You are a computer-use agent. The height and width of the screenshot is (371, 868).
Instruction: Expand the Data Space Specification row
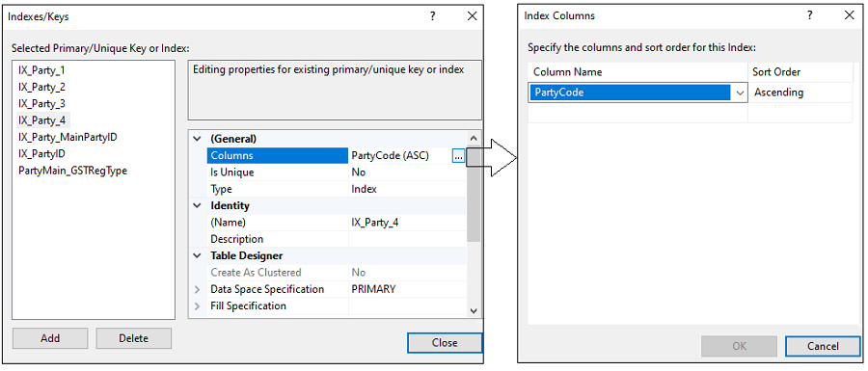pos(197,289)
